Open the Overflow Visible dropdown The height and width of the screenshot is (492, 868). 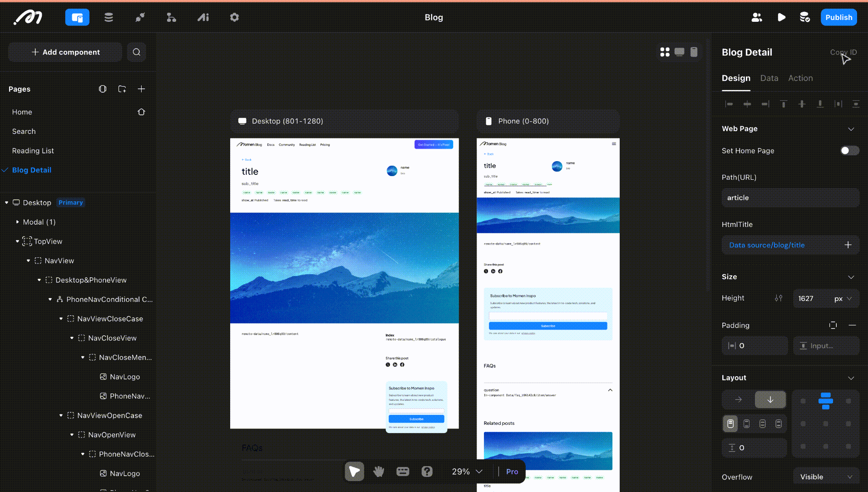point(826,477)
